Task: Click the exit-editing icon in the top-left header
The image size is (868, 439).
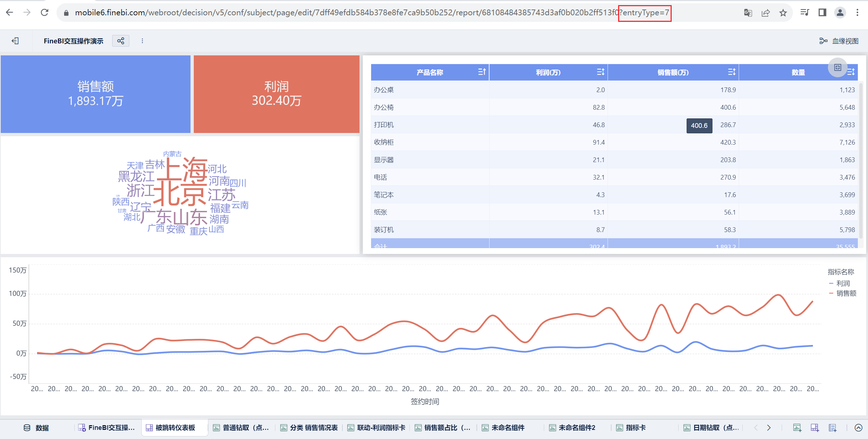Action: coord(15,41)
